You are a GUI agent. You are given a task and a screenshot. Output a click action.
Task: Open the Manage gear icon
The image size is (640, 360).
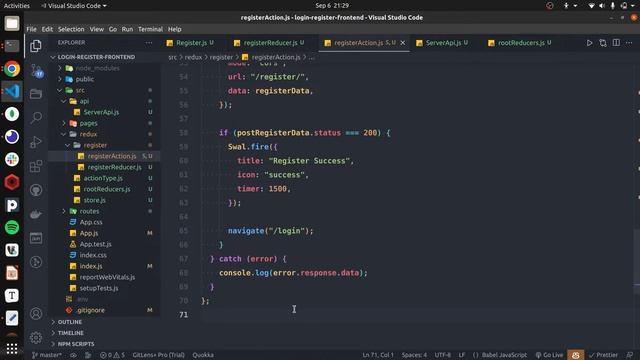point(36,338)
